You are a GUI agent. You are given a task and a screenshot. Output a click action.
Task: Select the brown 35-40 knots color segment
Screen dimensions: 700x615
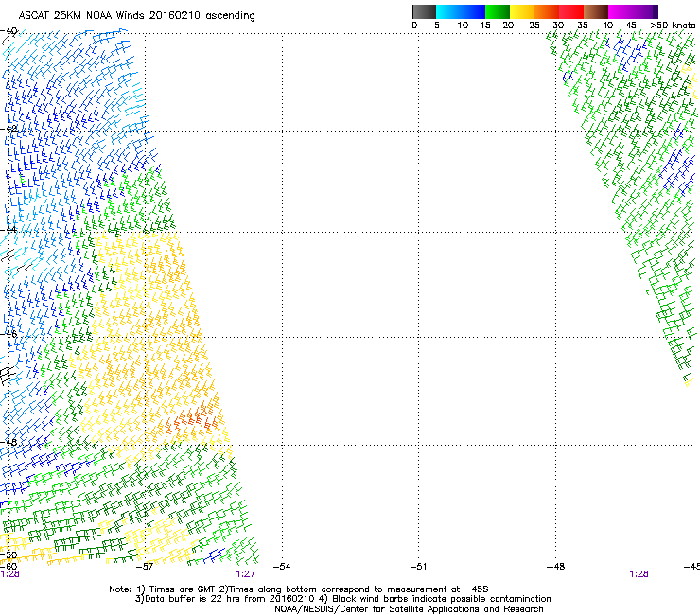[x=596, y=11]
